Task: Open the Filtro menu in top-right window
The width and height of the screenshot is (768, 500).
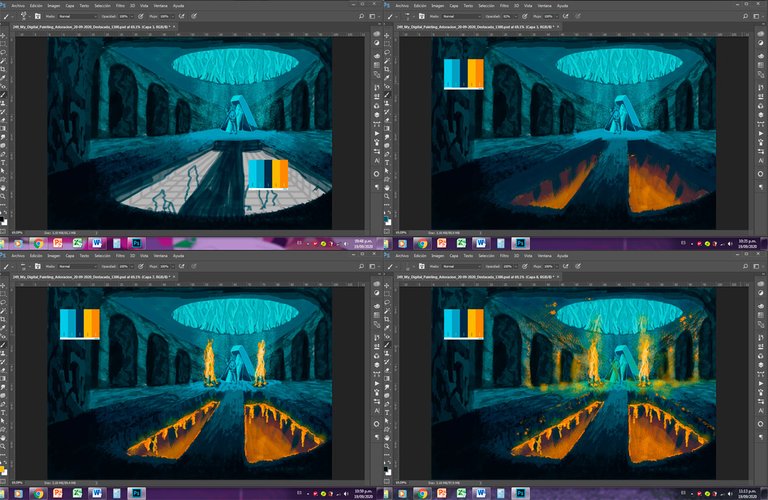Action: coord(504,5)
